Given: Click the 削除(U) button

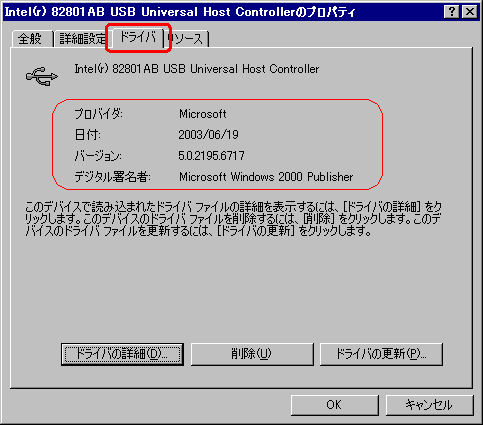Looking at the screenshot, I should coord(252,354).
